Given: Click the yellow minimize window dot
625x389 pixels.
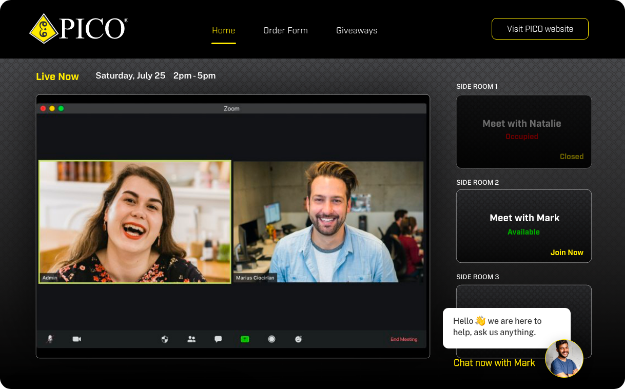Looking at the screenshot, I should [x=52, y=108].
